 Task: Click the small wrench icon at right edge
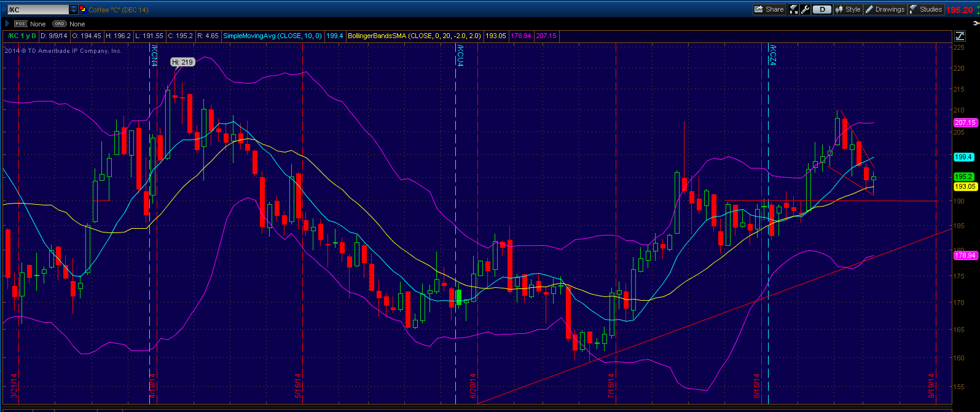coord(975,23)
